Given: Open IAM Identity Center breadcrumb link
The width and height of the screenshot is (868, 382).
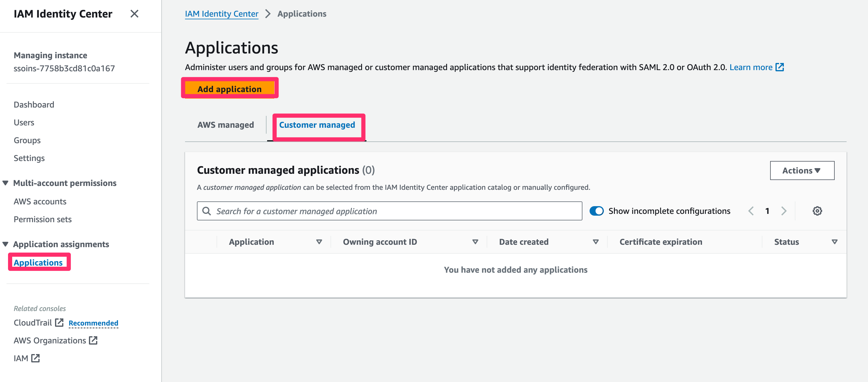Looking at the screenshot, I should pos(221,14).
